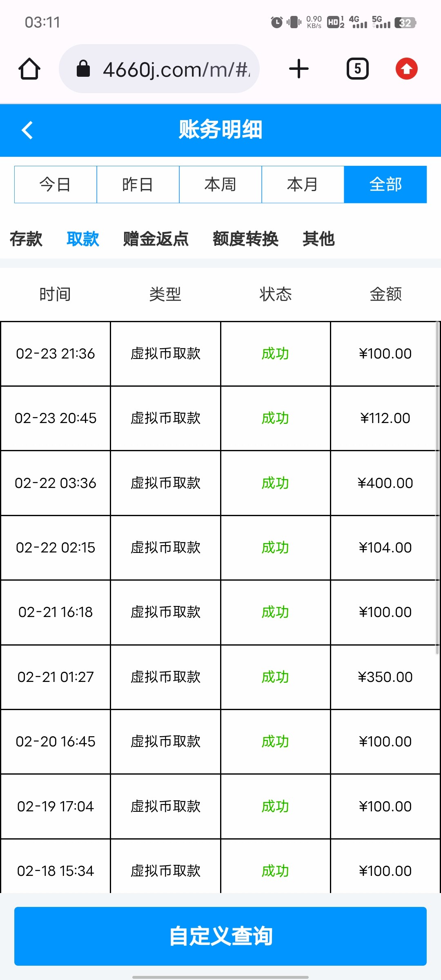Select the 今日 date filter
This screenshot has width=441, height=980.
(x=56, y=185)
